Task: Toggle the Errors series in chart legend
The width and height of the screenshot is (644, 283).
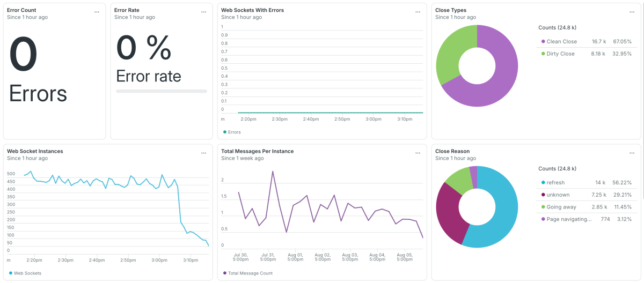Action: [x=232, y=132]
